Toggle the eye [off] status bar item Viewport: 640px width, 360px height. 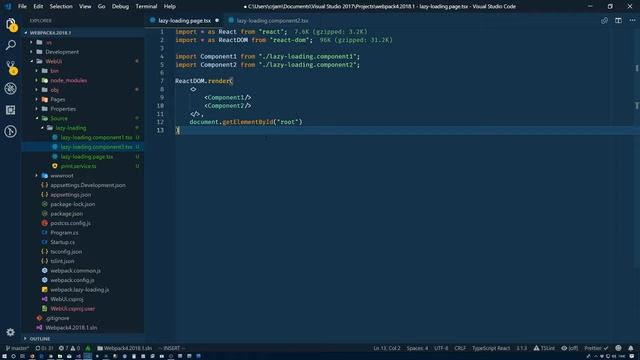click(x=569, y=348)
